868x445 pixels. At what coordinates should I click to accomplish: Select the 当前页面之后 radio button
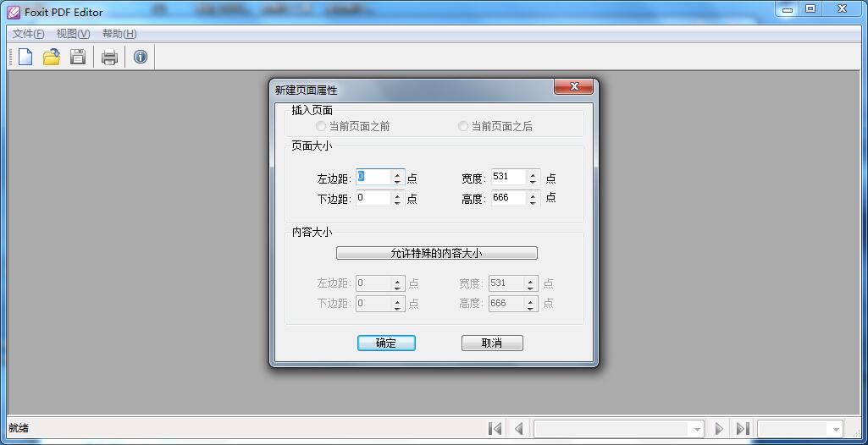(463, 126)
